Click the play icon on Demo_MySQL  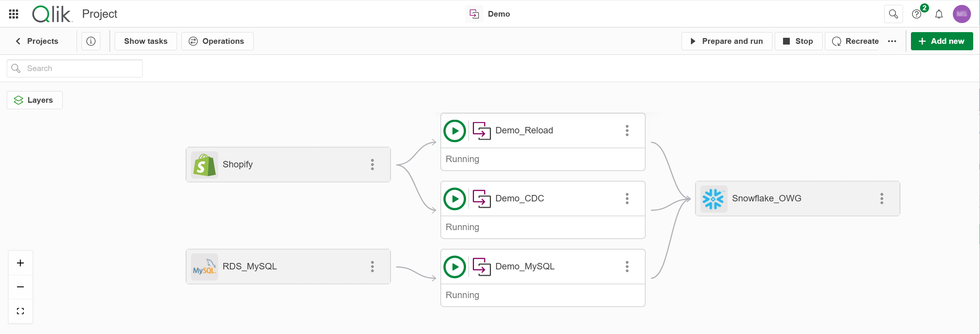(455, 267)
